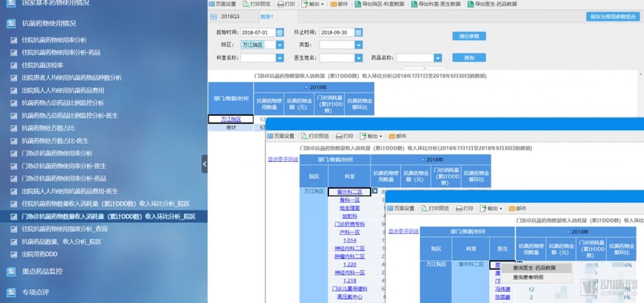
Task: Collapse the sidebar with the arrow handle
Action: click(x=204, y=164)
